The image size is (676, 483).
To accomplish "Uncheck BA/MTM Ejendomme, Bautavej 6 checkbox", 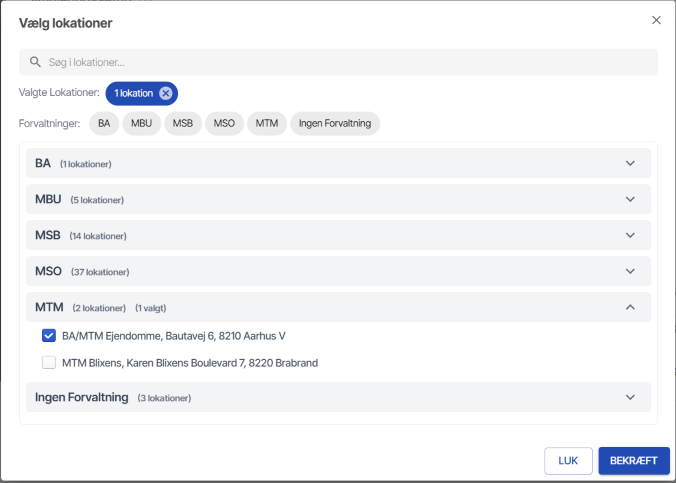I will (x=49, y=336).
